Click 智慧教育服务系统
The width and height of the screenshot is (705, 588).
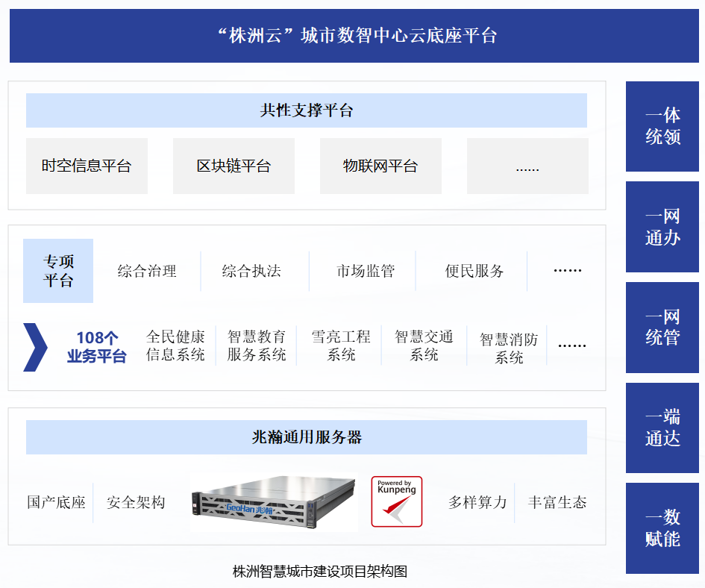[257, 345]
